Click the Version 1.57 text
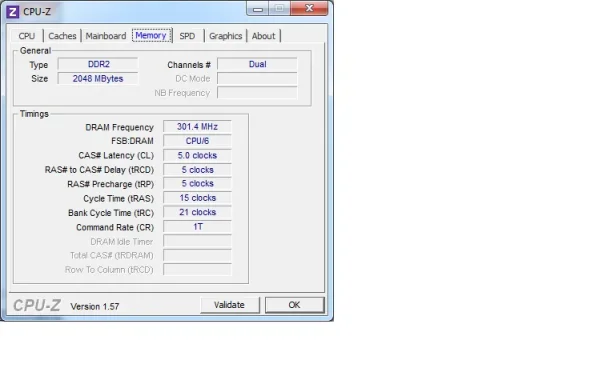The width and height of the screenshot is (615, 384). coord(95,307)
